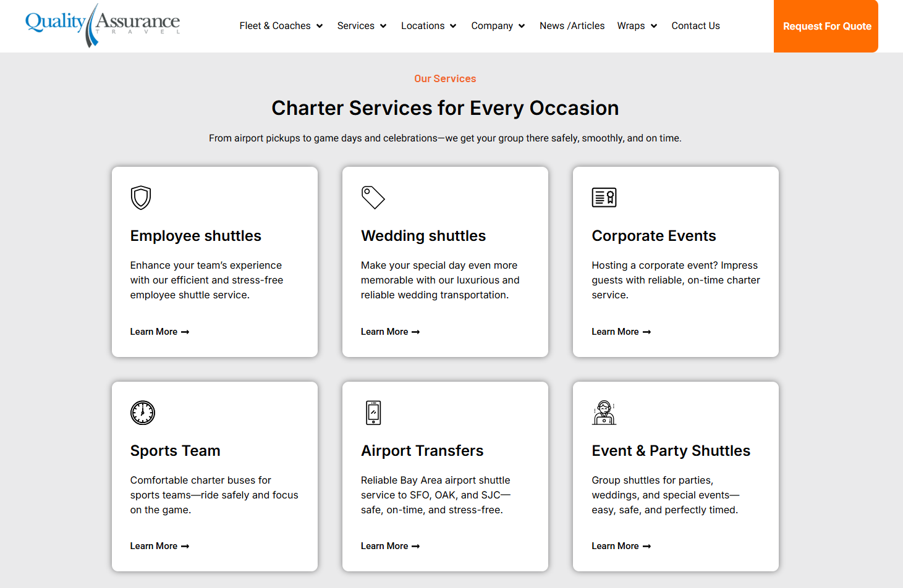Click the Employee shuttles description text

(207, 280)
